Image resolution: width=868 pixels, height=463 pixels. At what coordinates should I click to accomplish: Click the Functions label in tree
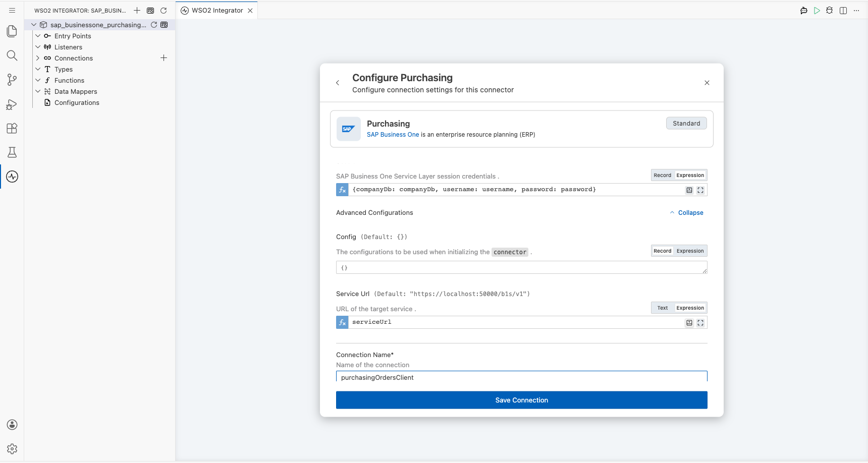pos(70,81)
